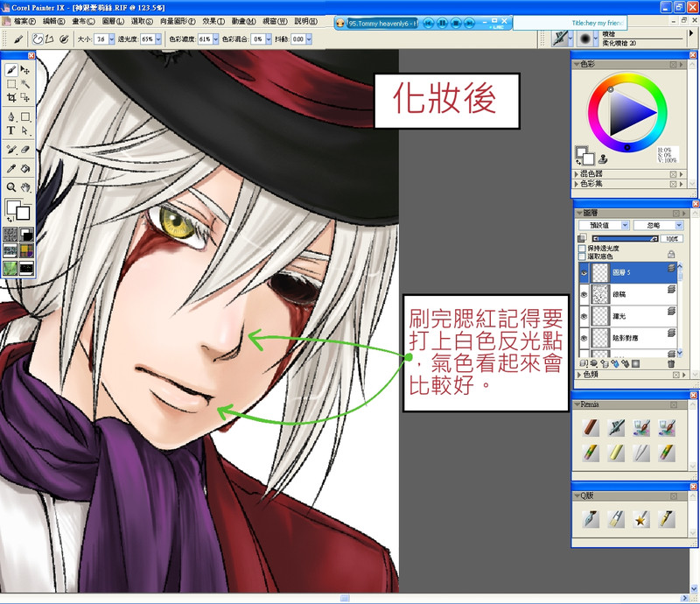Screen dimensions: 700x604
Task: Pick the Rectangular Selection tool
Action: [11, 83]
